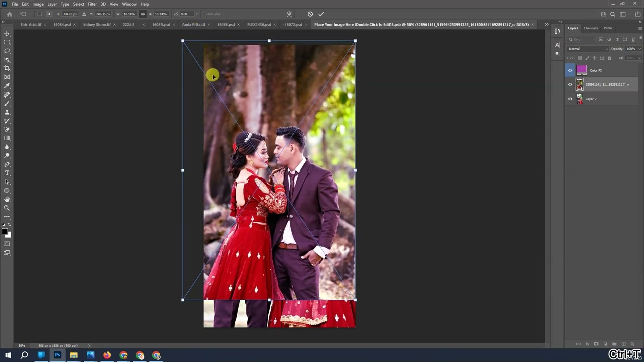Open the Opacity slider dropdown arrow
Viewport: 644px width, 362px height.
click(x=639, y=49)
